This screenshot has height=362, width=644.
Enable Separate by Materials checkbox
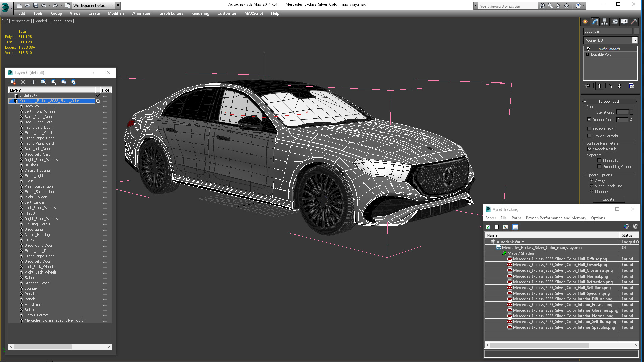(600, 161)
